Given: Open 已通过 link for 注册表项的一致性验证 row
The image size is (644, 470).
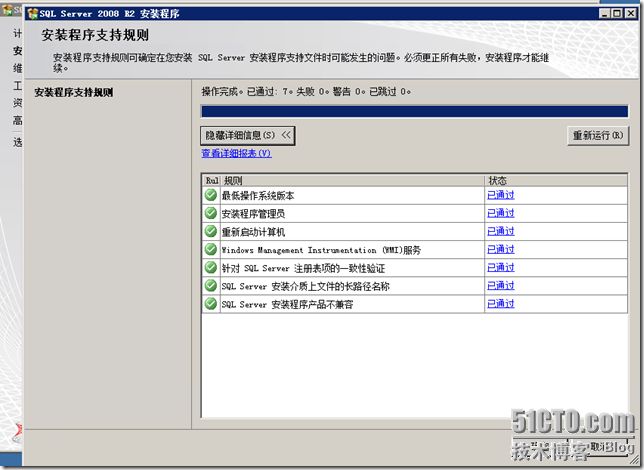Looking at the screenshot, I should [500, 267].
